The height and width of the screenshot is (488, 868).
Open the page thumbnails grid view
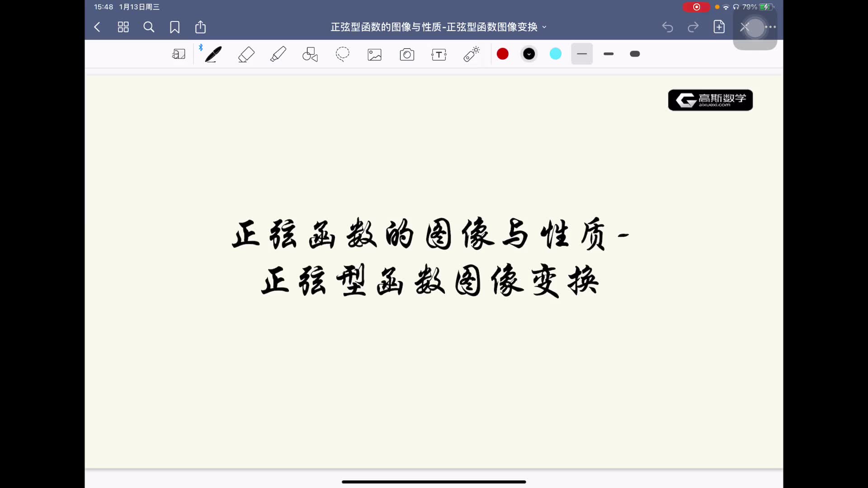123,27
